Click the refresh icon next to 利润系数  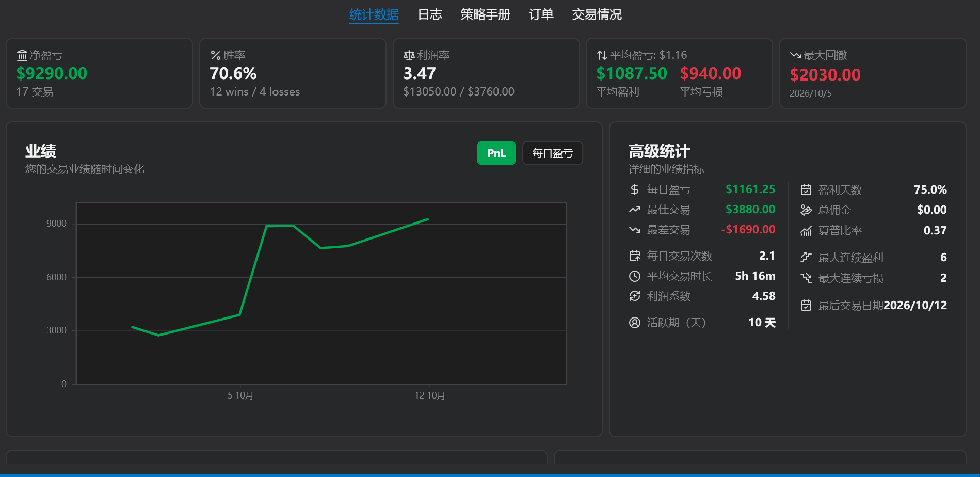pyautogui.click(x=635, y=296)
